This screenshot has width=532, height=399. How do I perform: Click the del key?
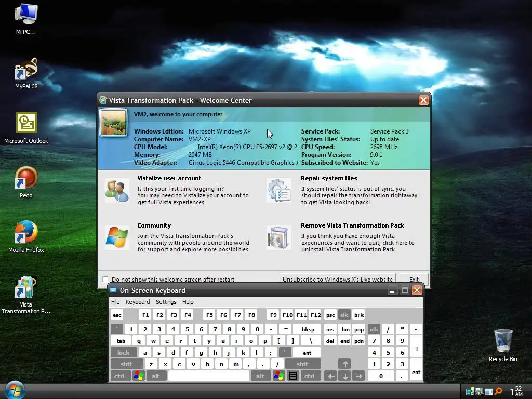click(x=330, y=341)
